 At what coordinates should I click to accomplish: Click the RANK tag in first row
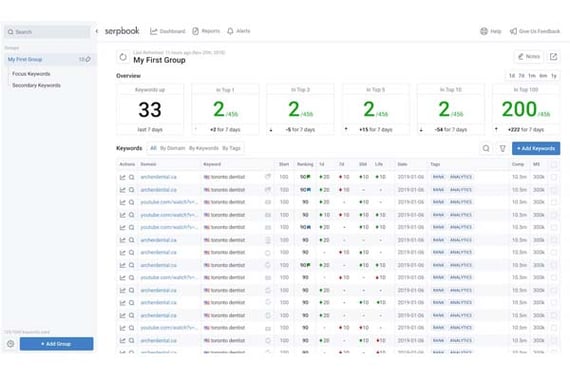(x=438, y=177)
